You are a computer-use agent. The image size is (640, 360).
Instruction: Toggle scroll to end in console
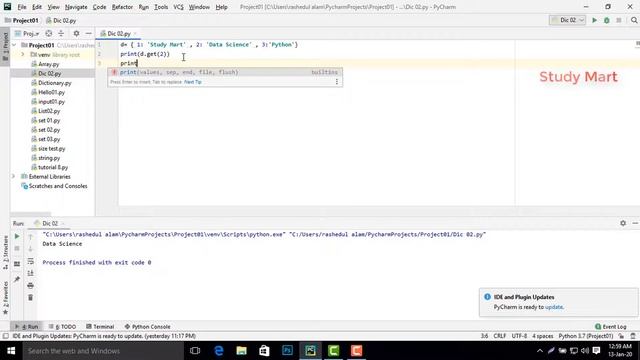[30, 273]
